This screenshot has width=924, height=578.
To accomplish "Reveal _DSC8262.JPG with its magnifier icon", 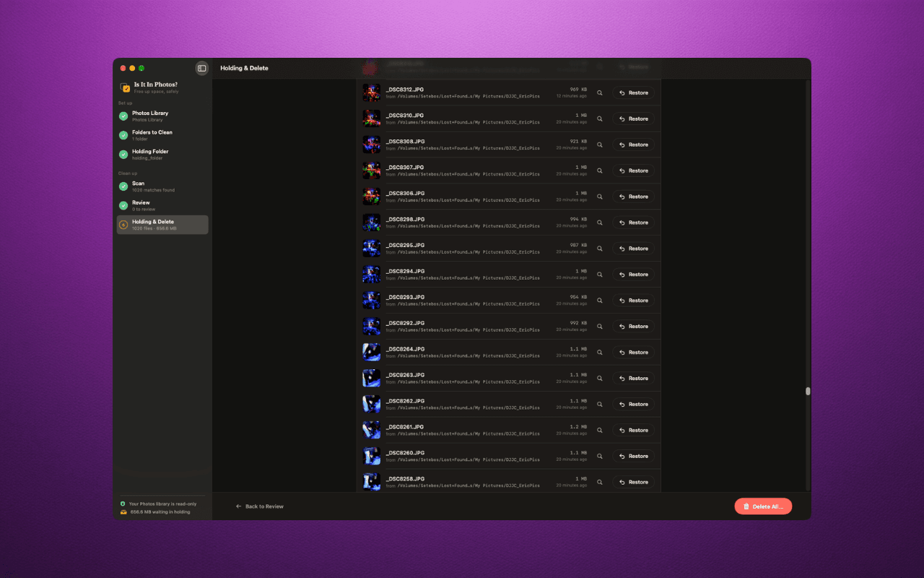I will click(x=599, y=405).
